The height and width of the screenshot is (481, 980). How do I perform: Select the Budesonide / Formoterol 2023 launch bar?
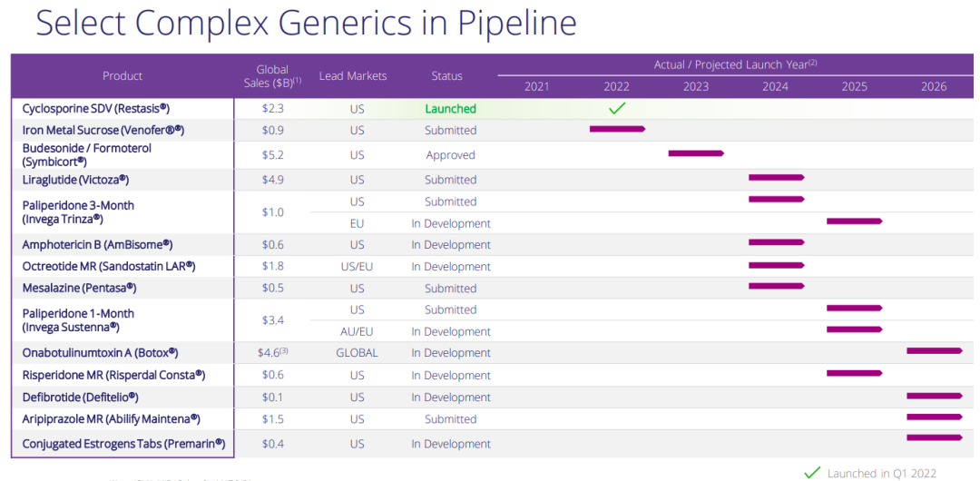click(696, 153)
